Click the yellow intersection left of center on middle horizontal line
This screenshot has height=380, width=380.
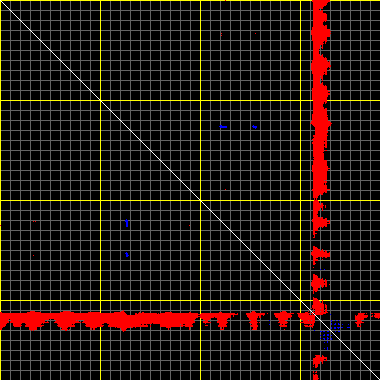(x=100, y=200)
